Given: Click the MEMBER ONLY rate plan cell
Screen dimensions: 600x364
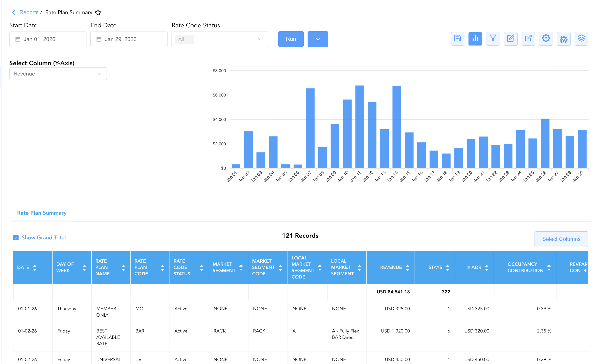Looking at the screenshot, I should tap(111, 312).
